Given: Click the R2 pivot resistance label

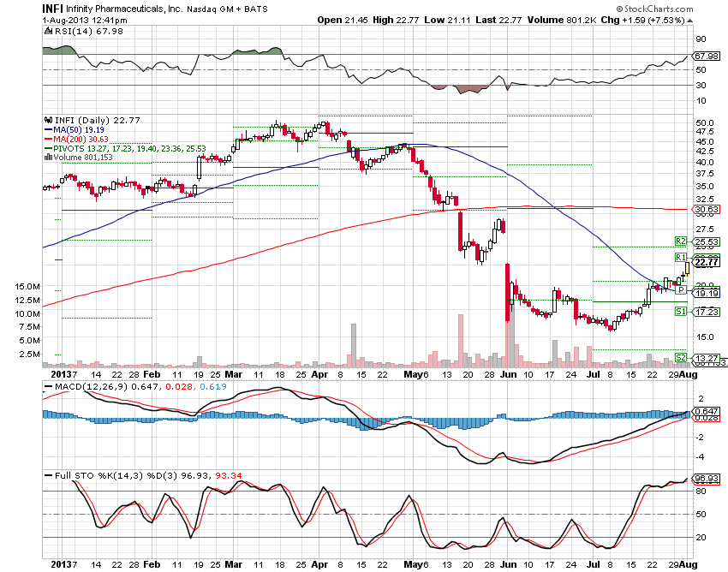Looking at the screenshot, I should 681,241.
